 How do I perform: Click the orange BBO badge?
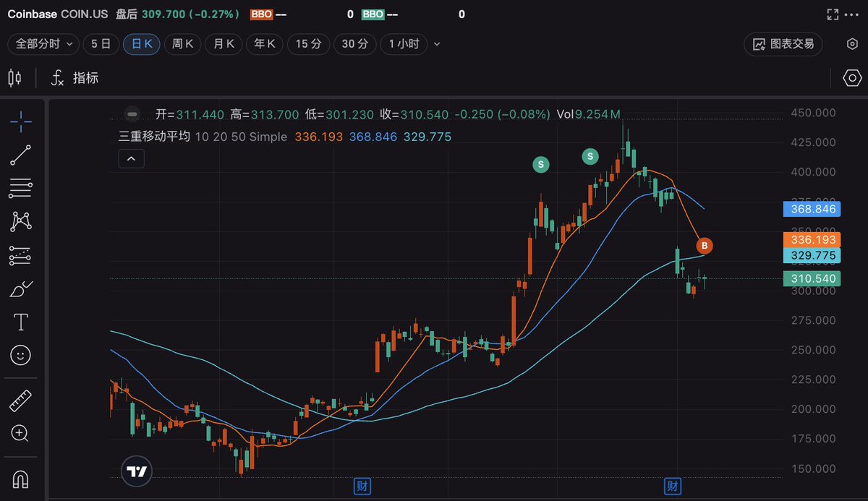point(262,14)
